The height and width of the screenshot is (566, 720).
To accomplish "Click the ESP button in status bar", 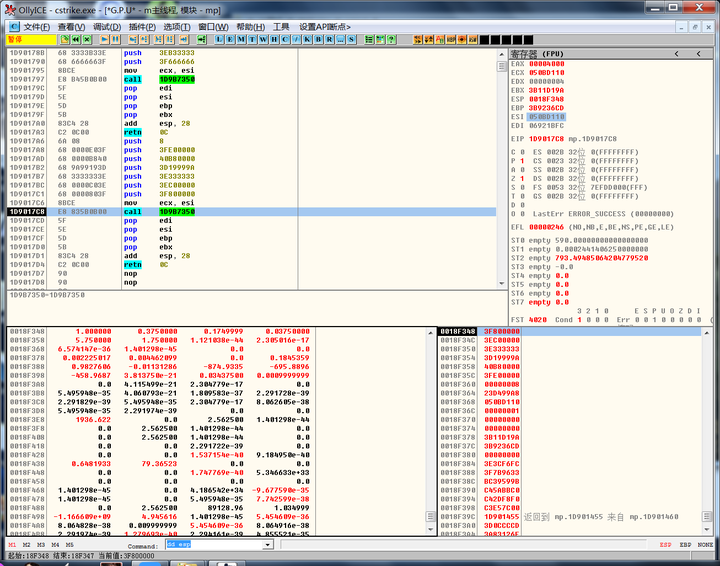I will tap(664, 546).
